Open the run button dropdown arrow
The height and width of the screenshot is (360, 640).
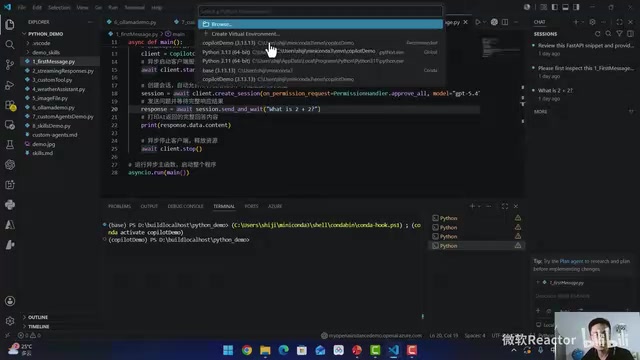pyautogui.click(x=484, y=22)
